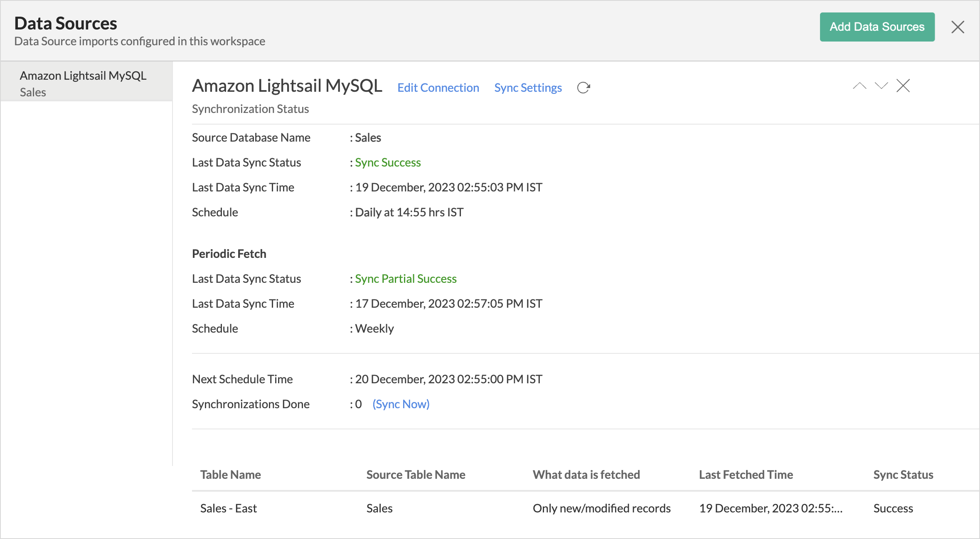
Task: Click the Sync Now link
Action: coord(401,404)
